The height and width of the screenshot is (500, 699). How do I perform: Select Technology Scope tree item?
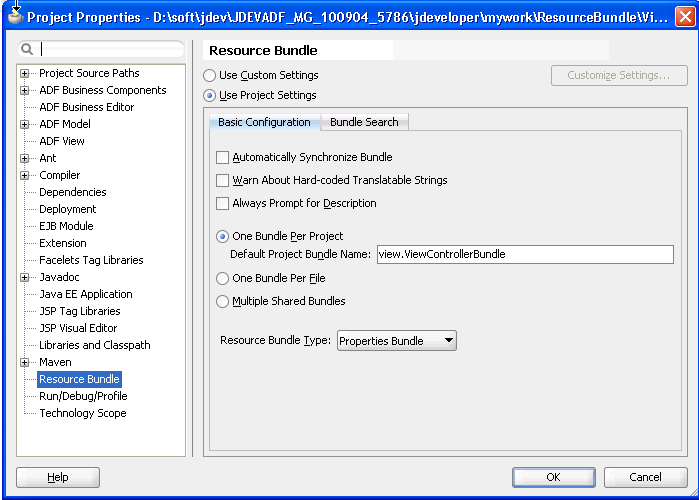tap(82, 413)
